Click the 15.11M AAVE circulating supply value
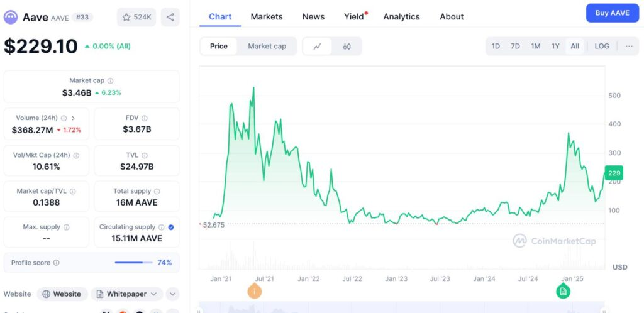 pyautogui.click(x=136, y=238)
